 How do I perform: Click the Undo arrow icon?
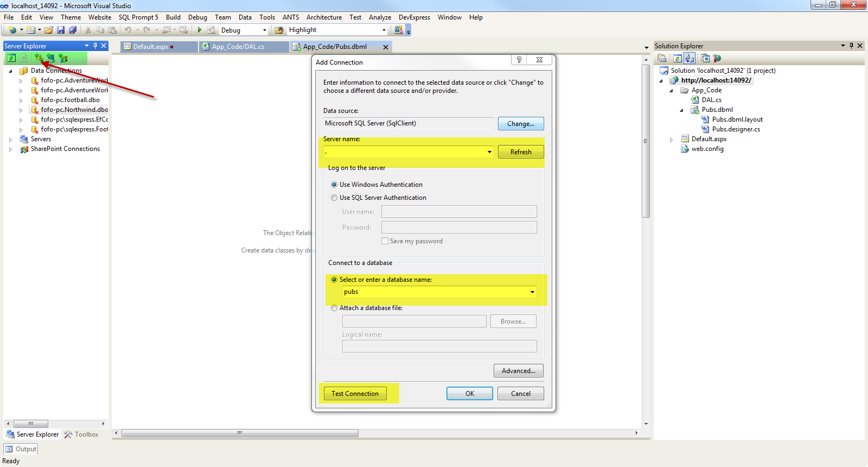pyautogui.click(x=128, y=30)
